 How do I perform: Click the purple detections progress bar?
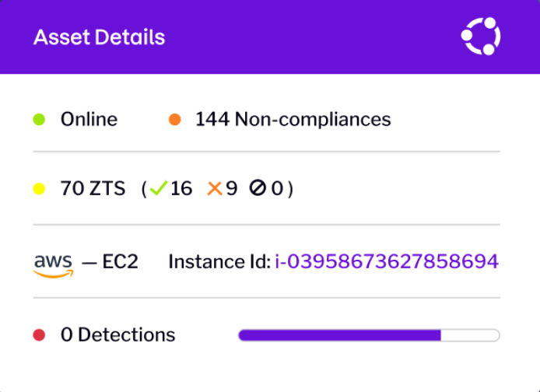tap(369, 335)
